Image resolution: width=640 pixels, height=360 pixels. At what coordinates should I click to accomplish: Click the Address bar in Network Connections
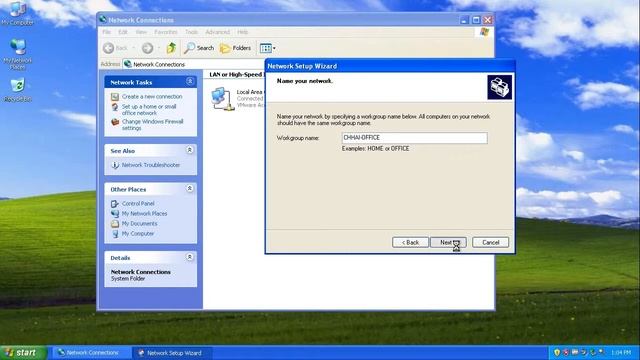point(194,64)
